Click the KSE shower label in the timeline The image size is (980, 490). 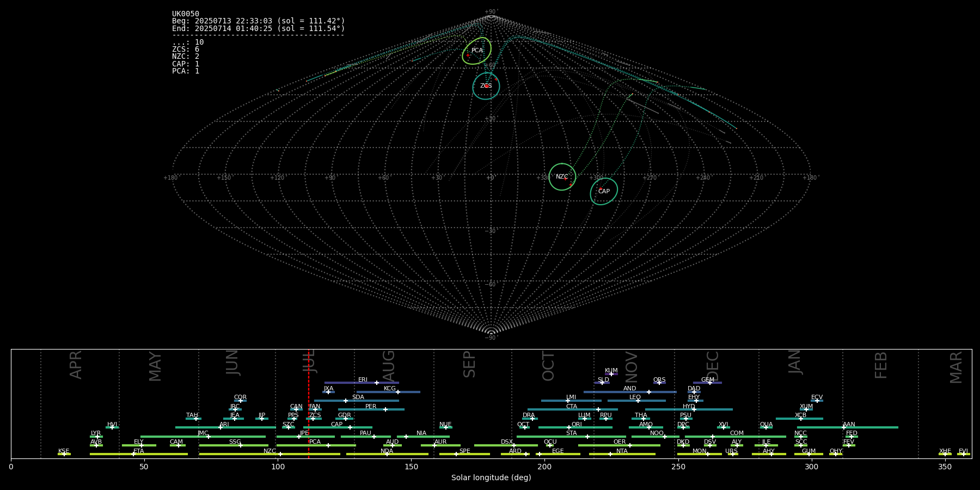coord(64,451)
